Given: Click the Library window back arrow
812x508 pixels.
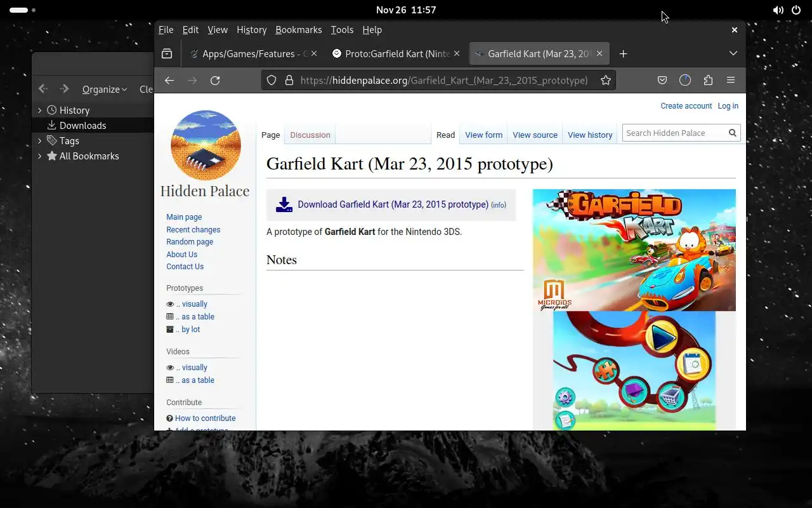Looking at the screenshot, I should coord(43,90).
